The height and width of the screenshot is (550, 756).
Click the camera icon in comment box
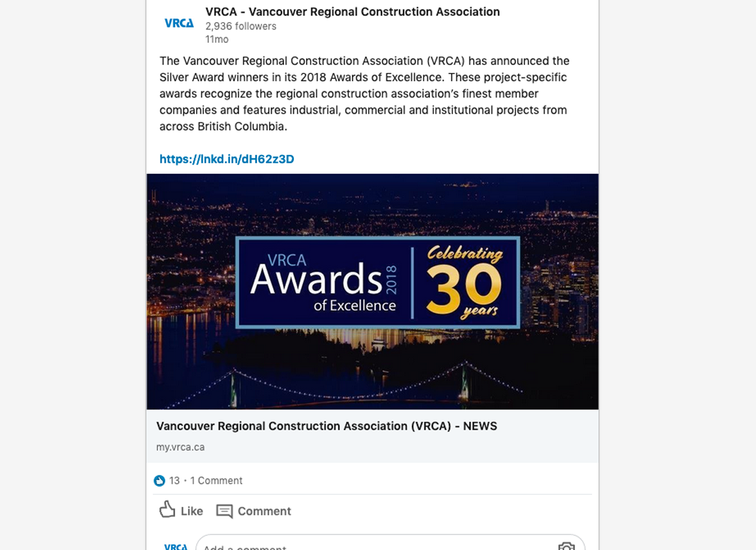[566, 546]
